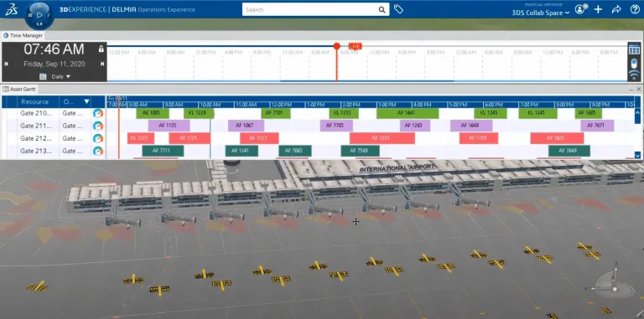Select flight AF 1649 bar

coord(471,126)
